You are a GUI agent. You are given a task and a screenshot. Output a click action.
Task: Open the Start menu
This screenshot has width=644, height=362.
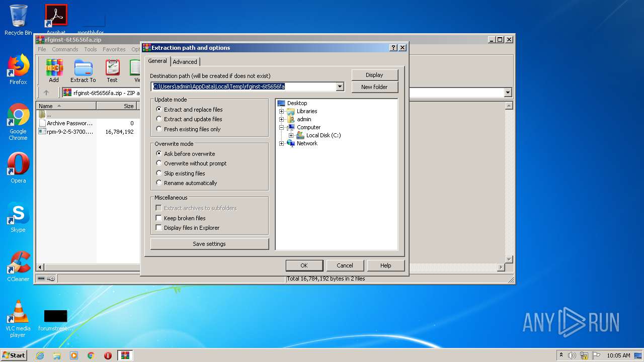click(14, 355)
